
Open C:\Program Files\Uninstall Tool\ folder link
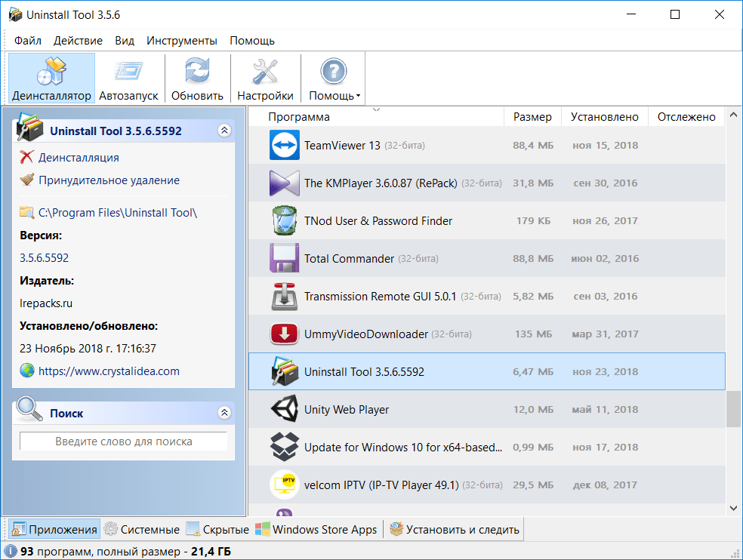118,213
